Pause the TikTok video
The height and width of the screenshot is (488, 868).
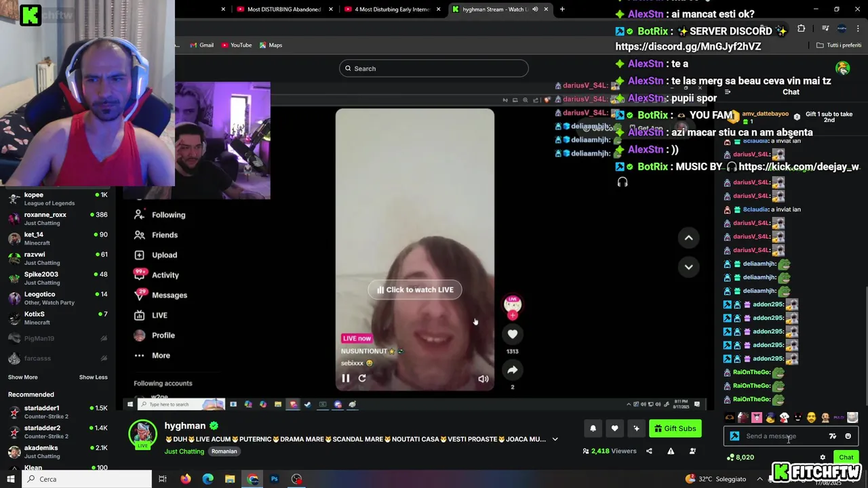pyautogui.click(x=345, y=378)
